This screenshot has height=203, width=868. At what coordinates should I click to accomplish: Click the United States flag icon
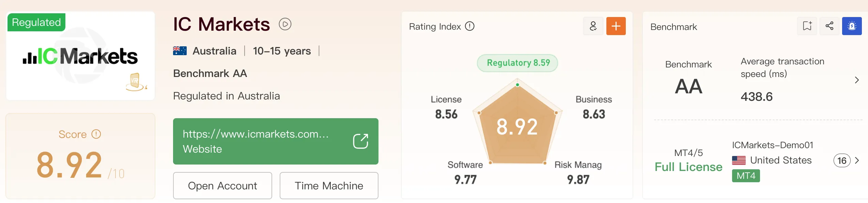pyautogui.click(x=739, y=160)
